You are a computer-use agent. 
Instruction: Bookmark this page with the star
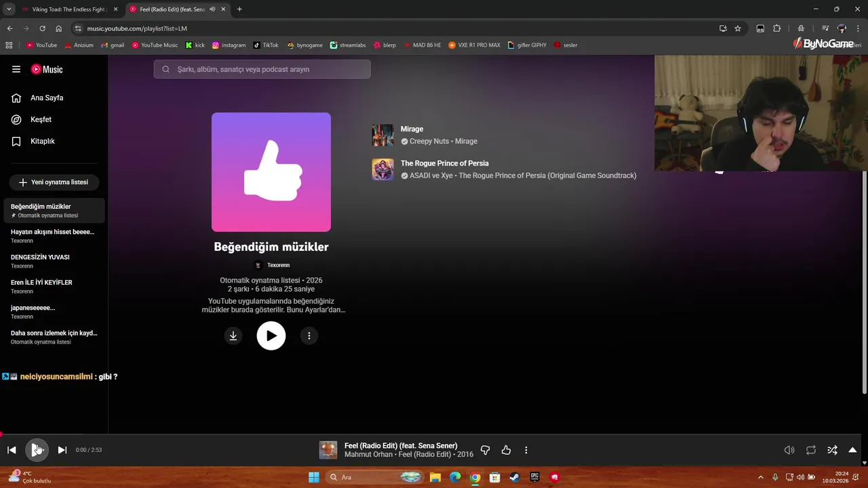click(x=738, y=28)
